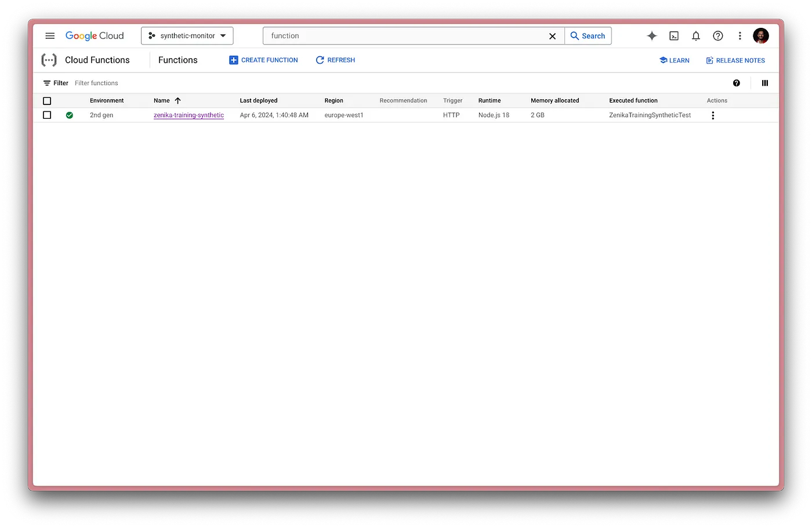Click the ZenikaTrainingSyntheticTest cell

[650, 115]
